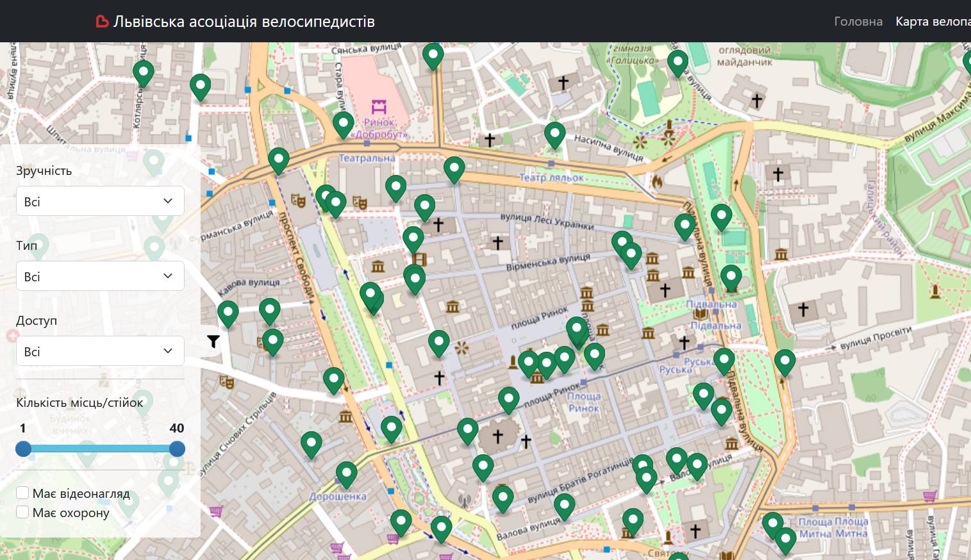Click the marker above Дорошенка label
Viewport: 971px width, 560px height.
(346, 474)
